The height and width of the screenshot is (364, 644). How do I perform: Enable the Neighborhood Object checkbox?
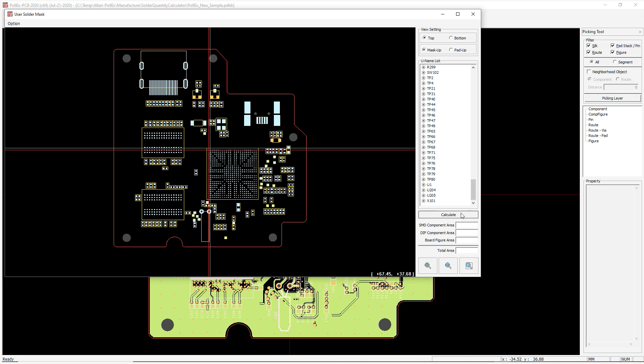pos(589,71)
